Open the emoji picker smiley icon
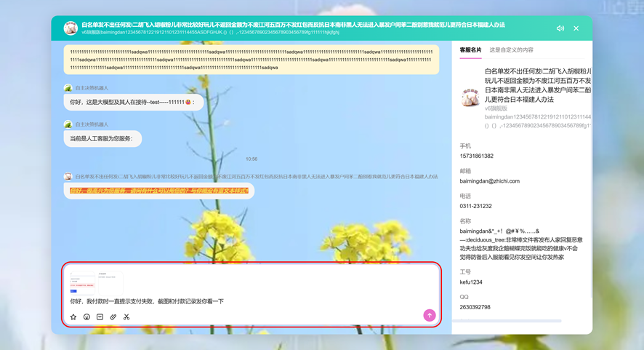 (86, 317)
